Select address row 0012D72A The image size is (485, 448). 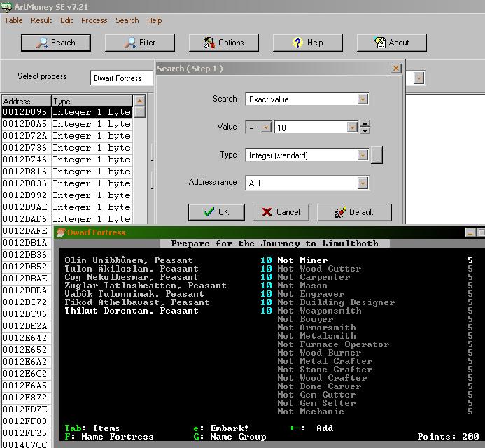click(66, 136)
